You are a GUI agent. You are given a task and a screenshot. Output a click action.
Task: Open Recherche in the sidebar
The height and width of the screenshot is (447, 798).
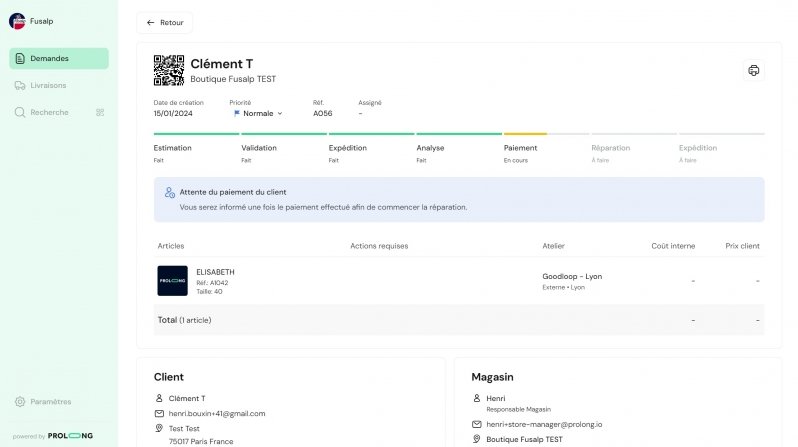[x=49, y=112]
